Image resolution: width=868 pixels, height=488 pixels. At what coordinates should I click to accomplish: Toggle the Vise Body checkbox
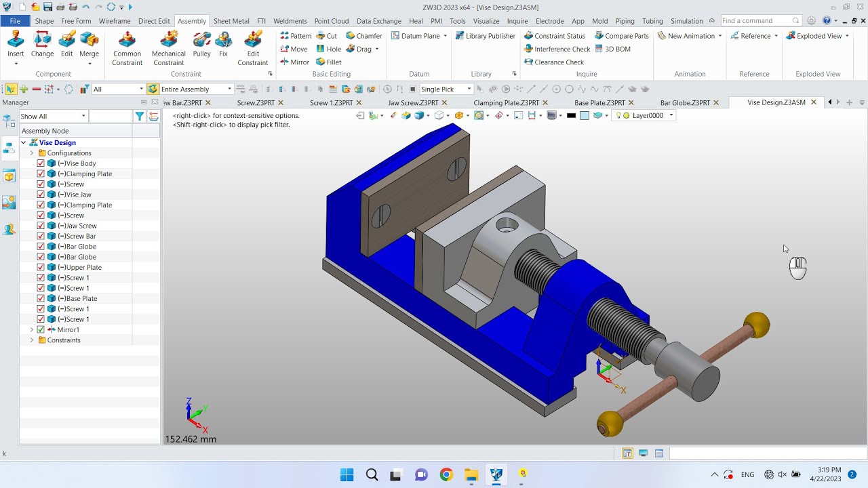[x=41, y=163]
